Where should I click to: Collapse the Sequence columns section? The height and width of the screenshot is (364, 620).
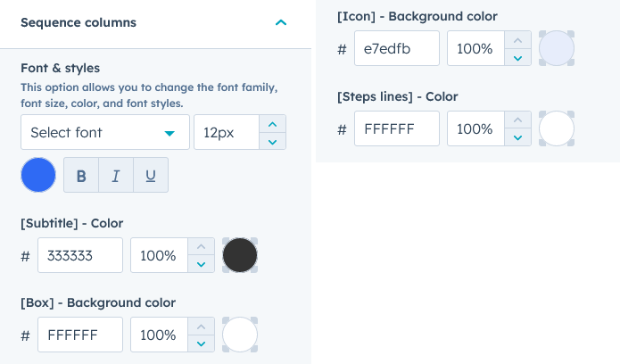[x=281, y=22]
